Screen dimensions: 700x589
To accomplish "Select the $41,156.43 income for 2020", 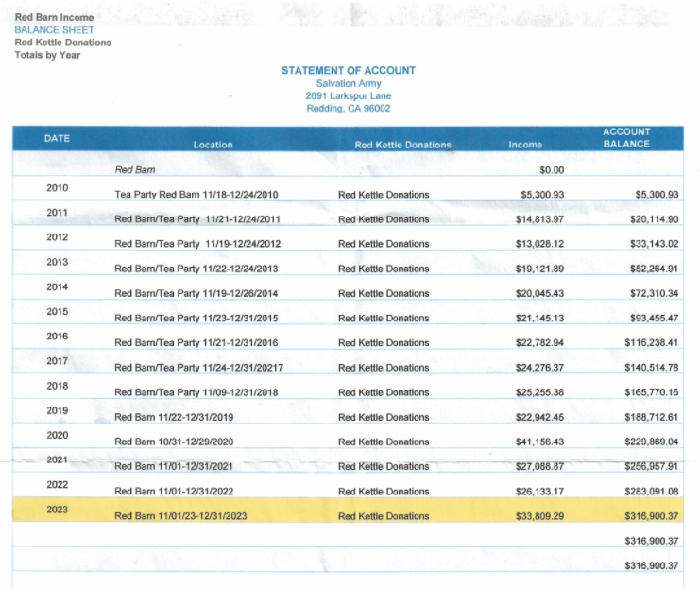I will click(541, 442).
